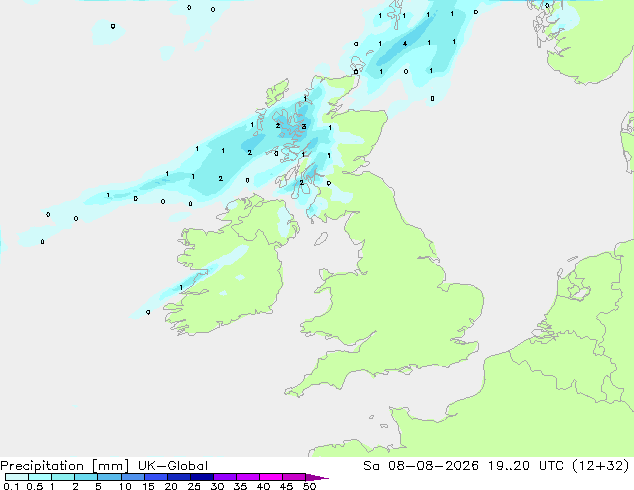Click the '0.1' legend scale label
The height and width of the screenshot is (490, 634).
(x=11, y=486)
